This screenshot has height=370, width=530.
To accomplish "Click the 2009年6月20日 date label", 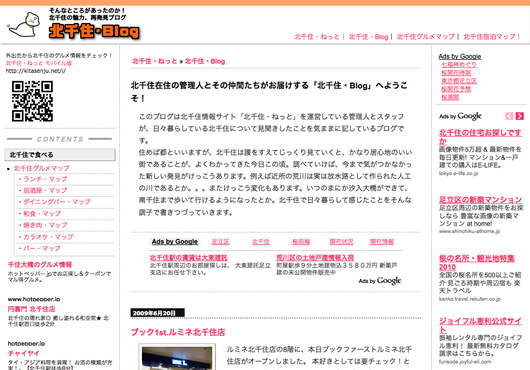I will click(157, 313).
